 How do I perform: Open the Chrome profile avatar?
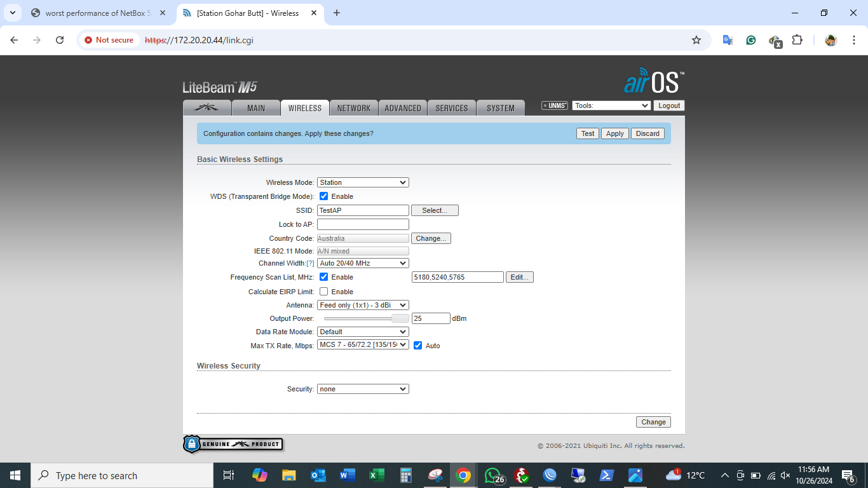[x=831, y=40]
